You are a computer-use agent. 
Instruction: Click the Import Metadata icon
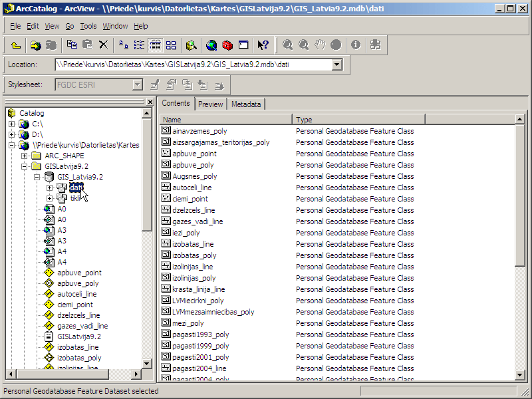pyautogui.click(x=203, y=85)
